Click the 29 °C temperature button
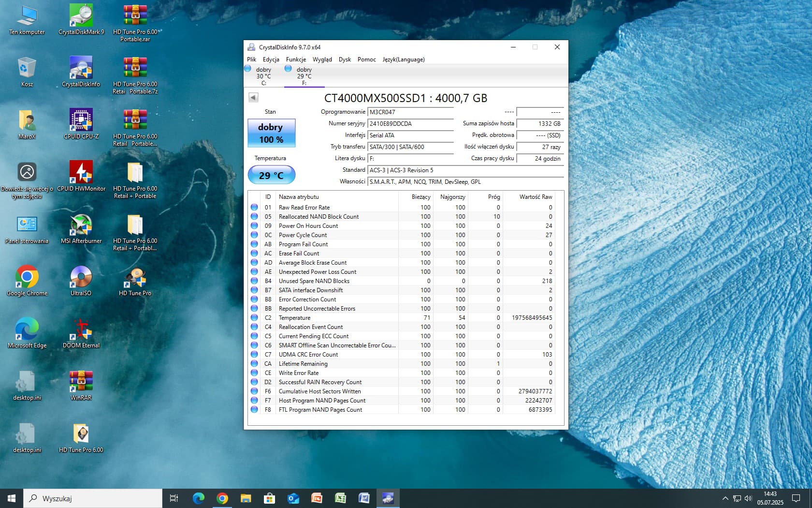Viewport: 812px width, 508px height. [271, 175]
